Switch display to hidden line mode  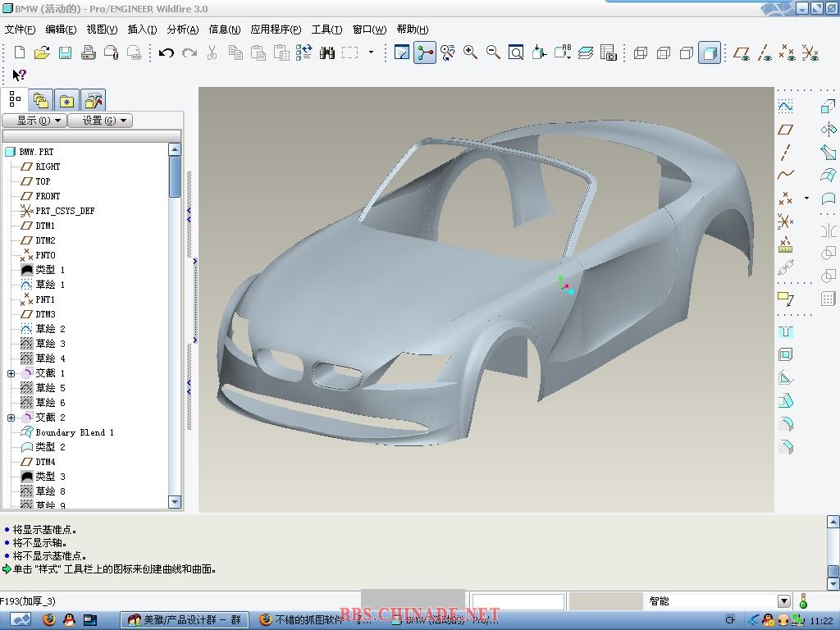pos(664,52)
